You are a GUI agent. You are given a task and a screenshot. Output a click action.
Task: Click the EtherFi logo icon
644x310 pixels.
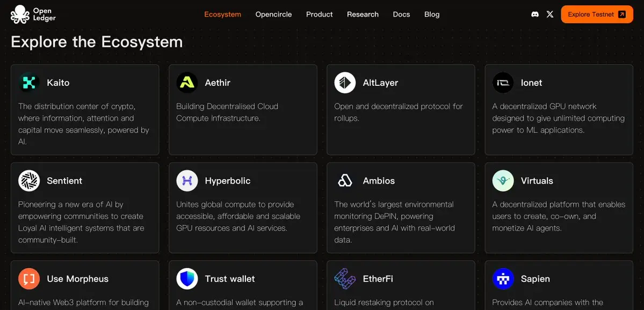345,279
